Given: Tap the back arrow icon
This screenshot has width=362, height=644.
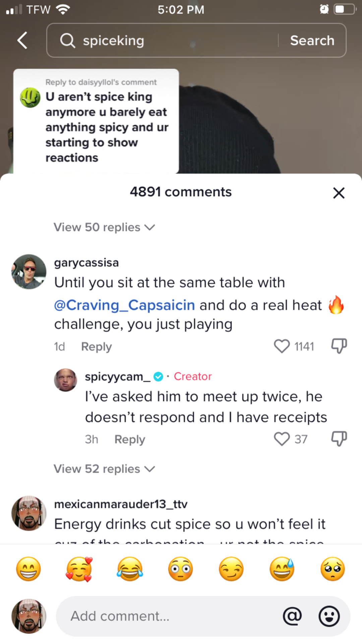Looking at the screenshot, I should 22,41.
